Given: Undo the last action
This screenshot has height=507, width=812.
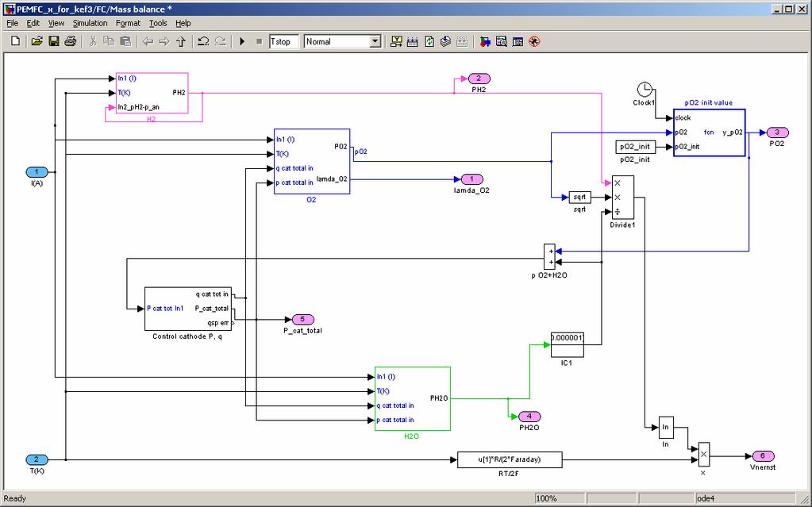Looking at the screenshot, I should (203, 41).
